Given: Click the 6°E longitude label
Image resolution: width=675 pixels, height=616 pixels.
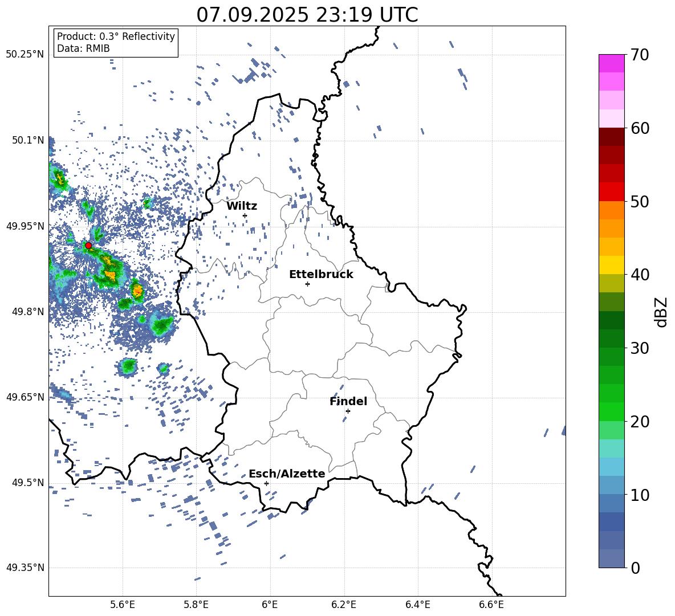Looking at the screenshot, I should coord(270,605).
